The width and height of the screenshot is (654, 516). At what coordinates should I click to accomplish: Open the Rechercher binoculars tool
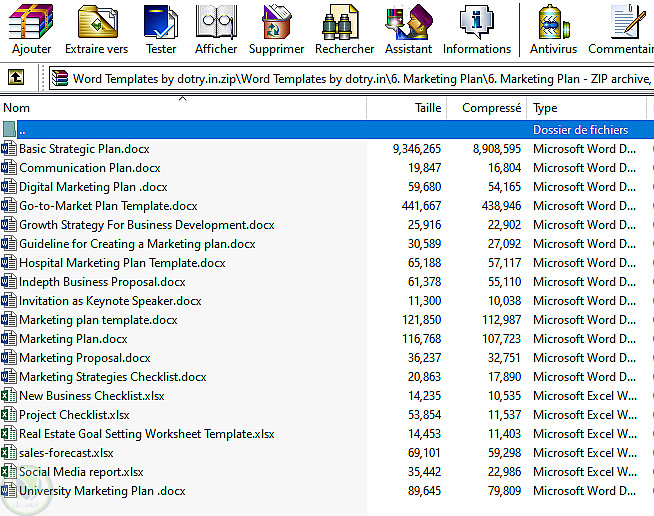tap(340, 22)
